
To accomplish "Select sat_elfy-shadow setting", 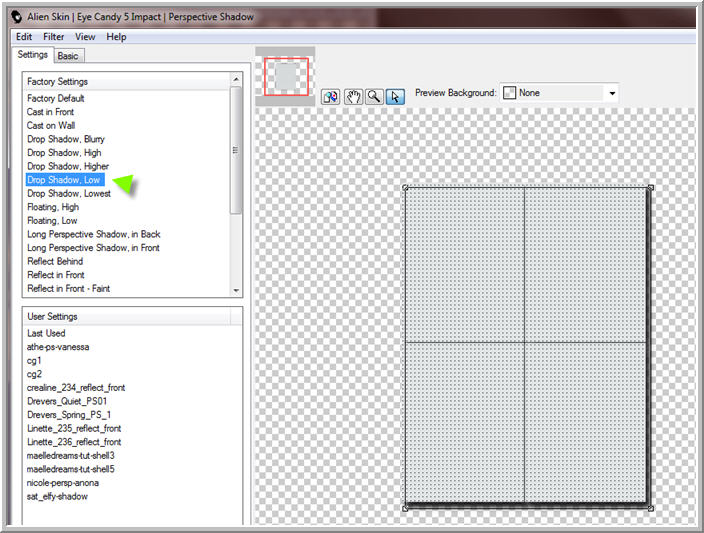I will (x=57, y=496).
